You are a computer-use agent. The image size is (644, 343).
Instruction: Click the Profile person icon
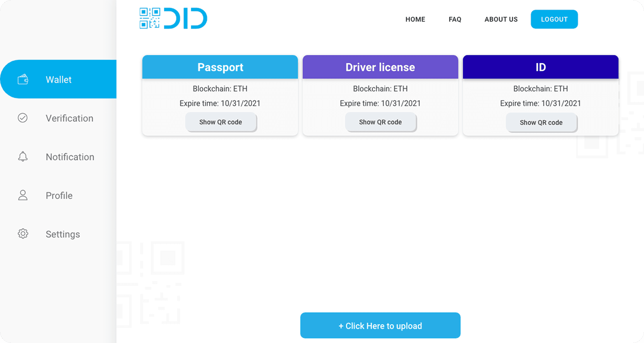coord(23,195)
